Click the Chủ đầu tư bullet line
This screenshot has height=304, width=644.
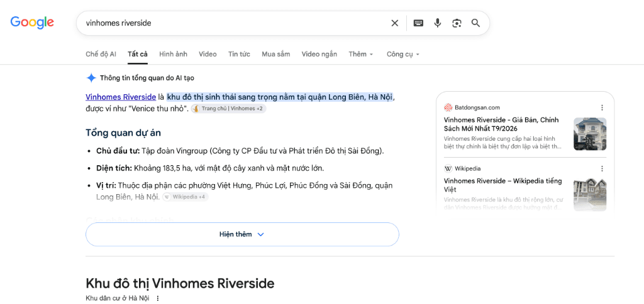pos(240,151)
